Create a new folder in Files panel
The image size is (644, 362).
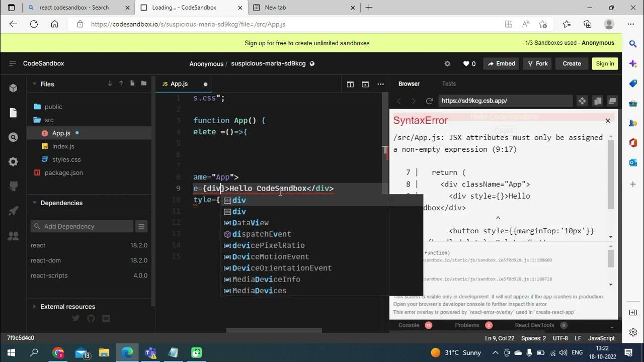pos(144,83)
